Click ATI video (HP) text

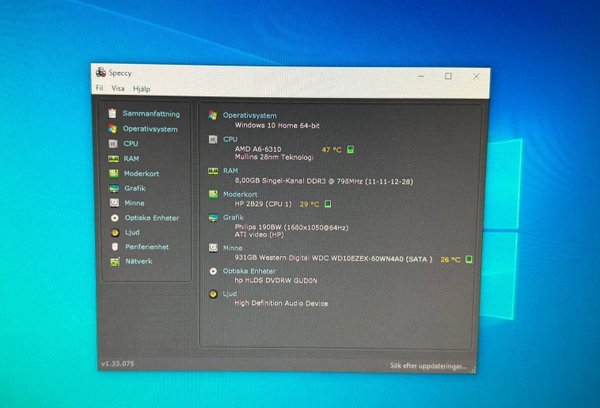[259, 235]
